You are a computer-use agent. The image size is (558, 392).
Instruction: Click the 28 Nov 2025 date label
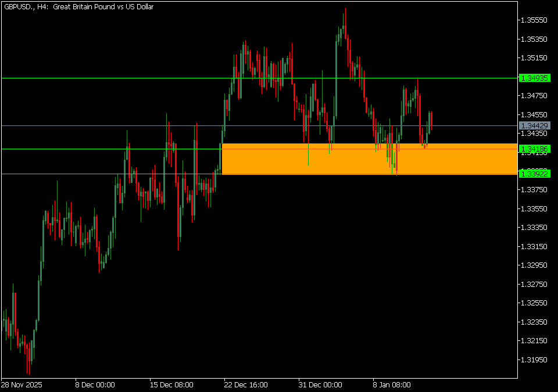tap(22, 384)
